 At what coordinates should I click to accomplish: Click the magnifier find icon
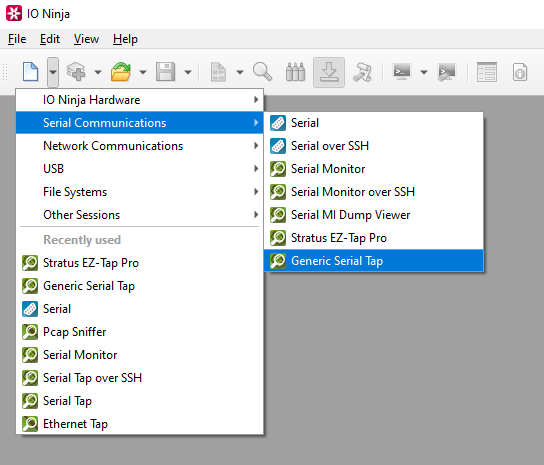[x=262, y=72]
